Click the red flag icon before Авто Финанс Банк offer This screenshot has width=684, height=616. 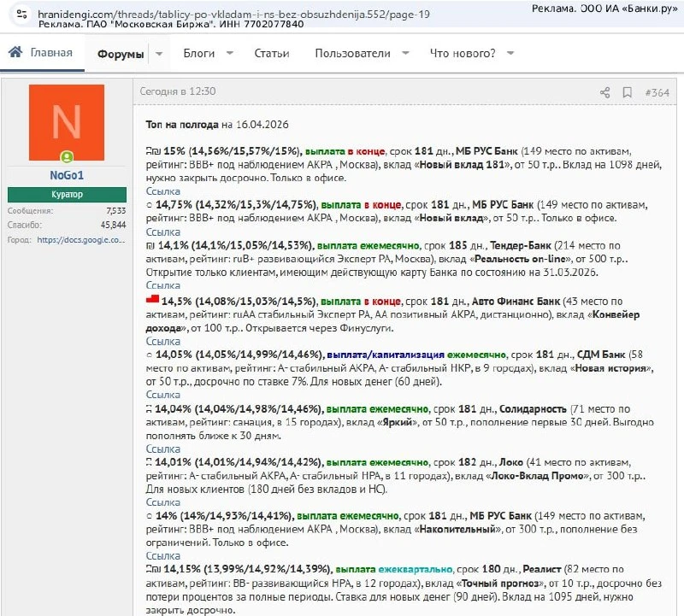tap(152, 299)
